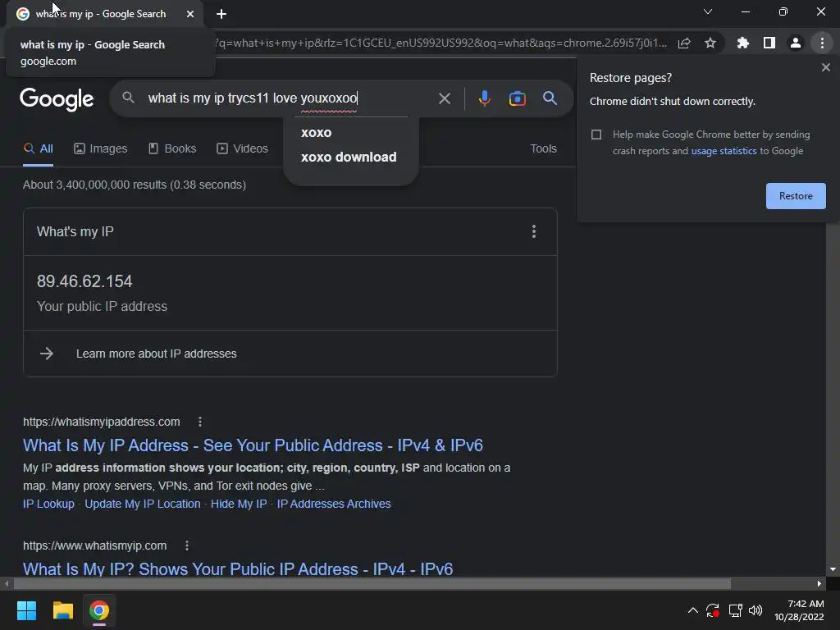
Task: Open options for www.whatismyip.com result
Action: [x=186, y=546]
